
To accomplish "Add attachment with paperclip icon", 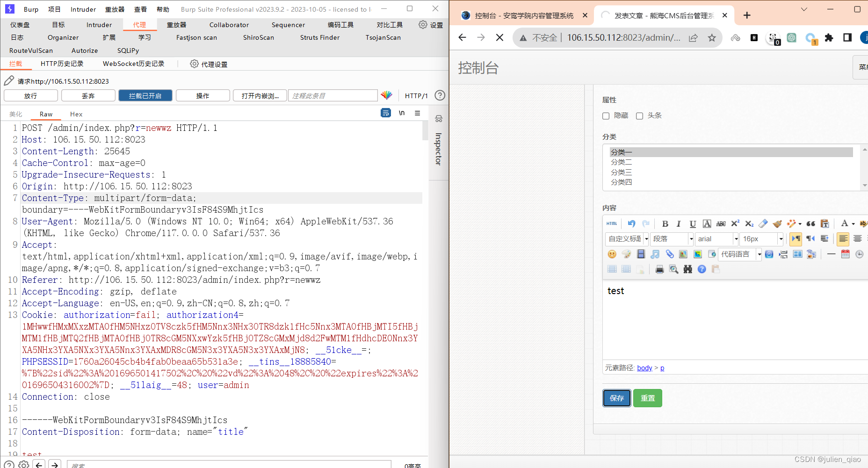I will 670,254.
